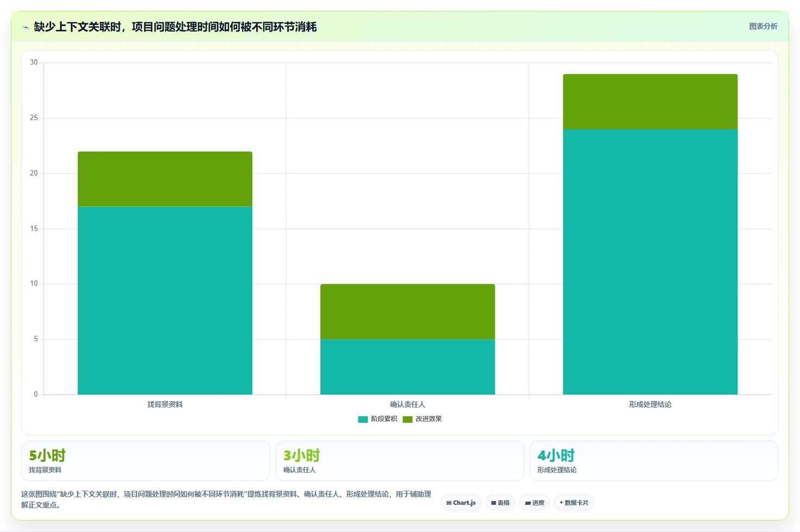Toggle the 阶段累积 legend swatch
This screenshot has width=800, height=532.
coord(363,419)
